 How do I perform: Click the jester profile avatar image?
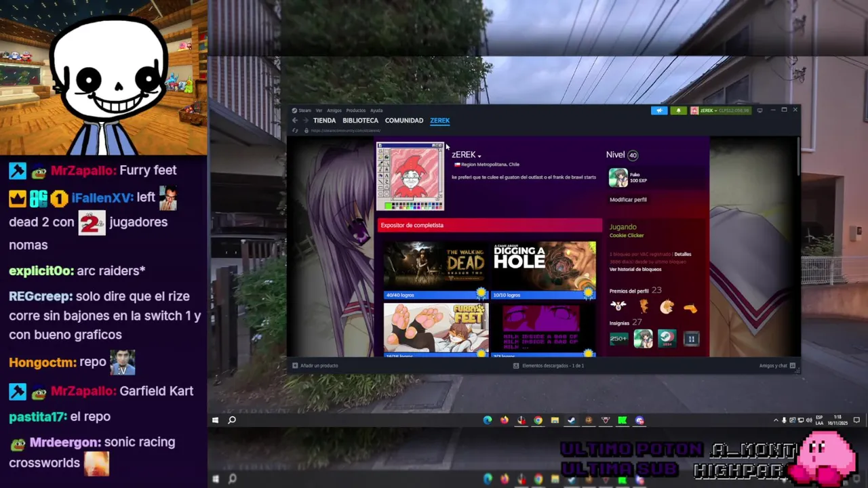point(410,176)
